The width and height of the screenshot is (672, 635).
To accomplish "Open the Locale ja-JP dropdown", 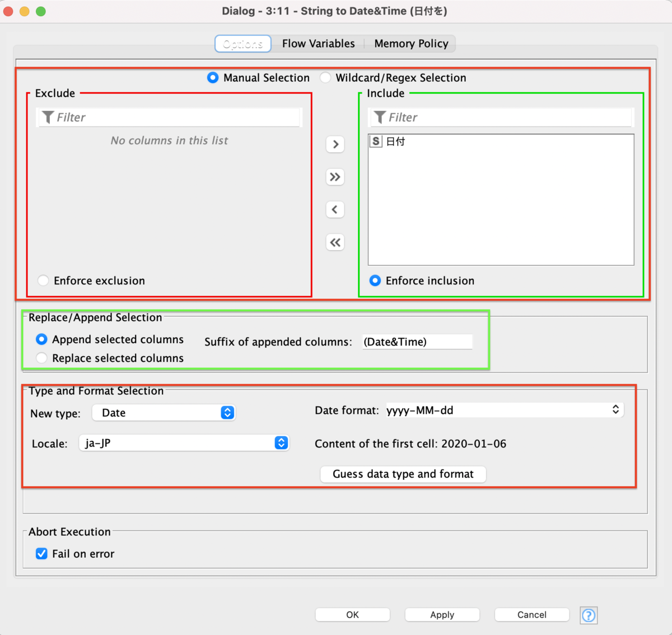I will click(184, 443).
